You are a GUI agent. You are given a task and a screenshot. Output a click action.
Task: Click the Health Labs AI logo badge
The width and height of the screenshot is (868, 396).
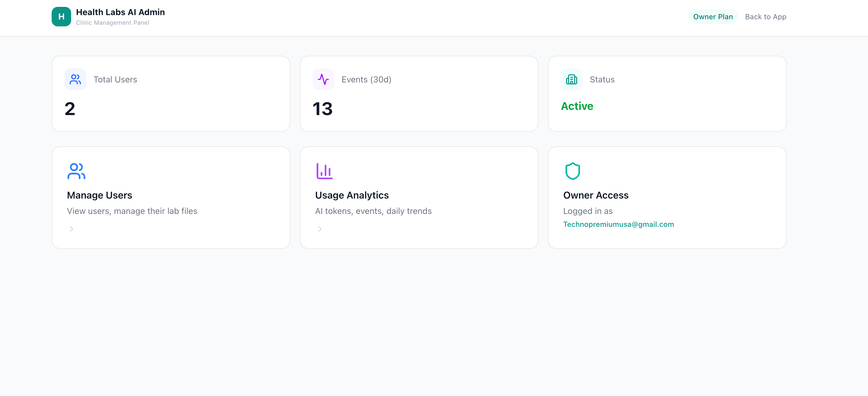61,16
